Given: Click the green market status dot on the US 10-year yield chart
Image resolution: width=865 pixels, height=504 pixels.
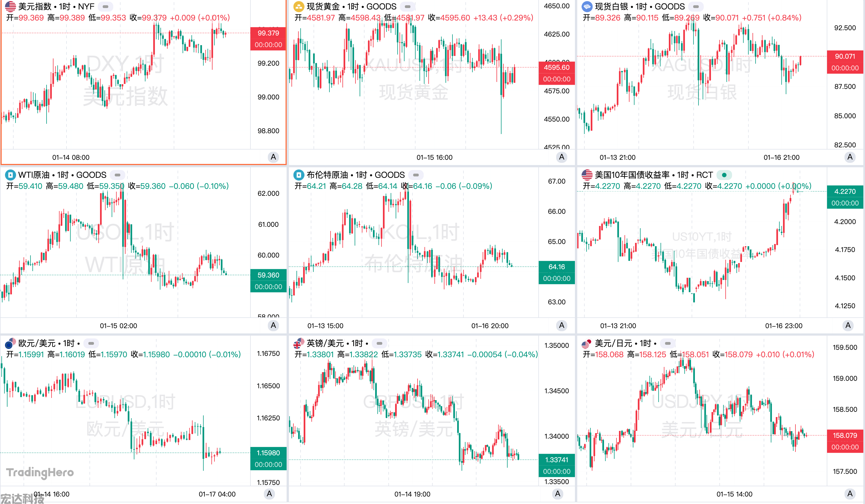Looking at the screenshot, I should coord(724,175).
